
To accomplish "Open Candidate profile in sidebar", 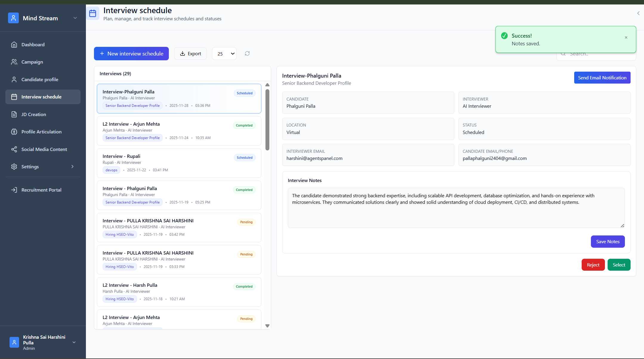I will [x=40, y=79].
